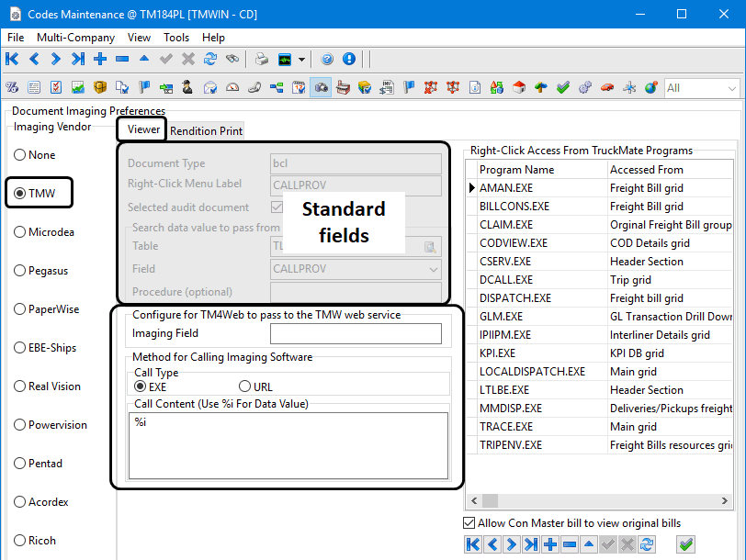The width and height of the screenshot is (746, 560).
Task: Open the Multi-Company menu
Action: tap(75, 38)
